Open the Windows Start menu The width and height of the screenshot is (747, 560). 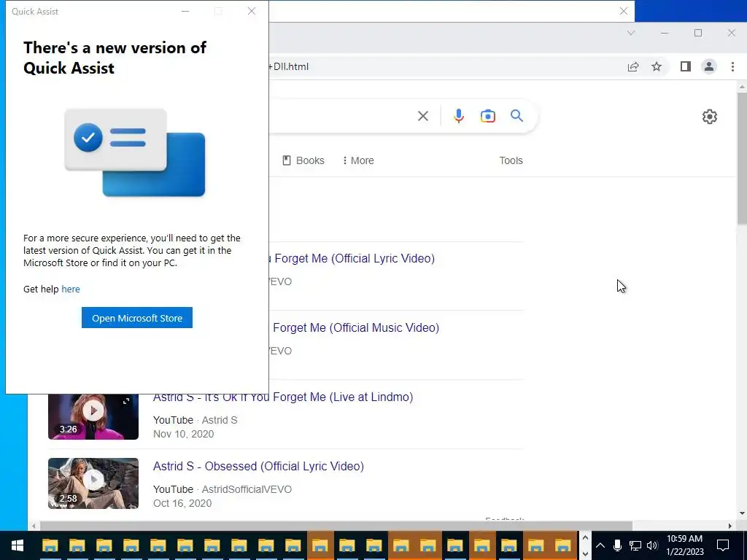[x=18, y=545]
